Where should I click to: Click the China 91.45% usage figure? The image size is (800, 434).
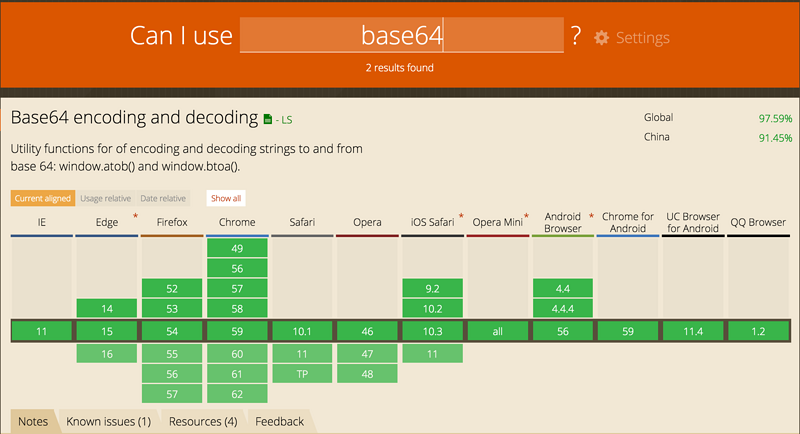click(x=775, y=138)
